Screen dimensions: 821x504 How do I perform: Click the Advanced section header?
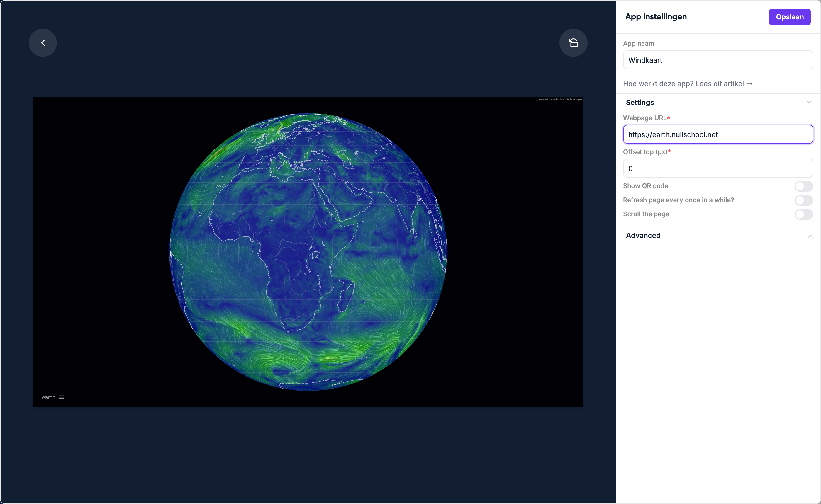[718, 236]
